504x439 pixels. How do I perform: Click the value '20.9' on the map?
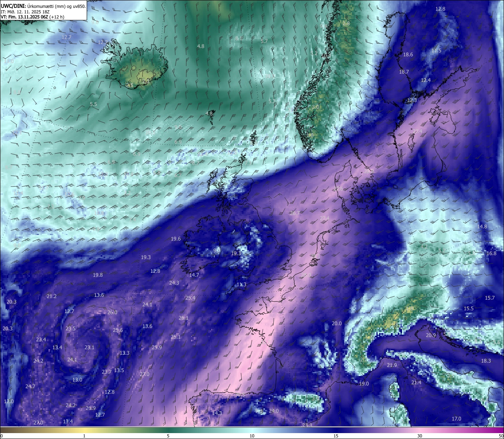click(x=431, y=335)
